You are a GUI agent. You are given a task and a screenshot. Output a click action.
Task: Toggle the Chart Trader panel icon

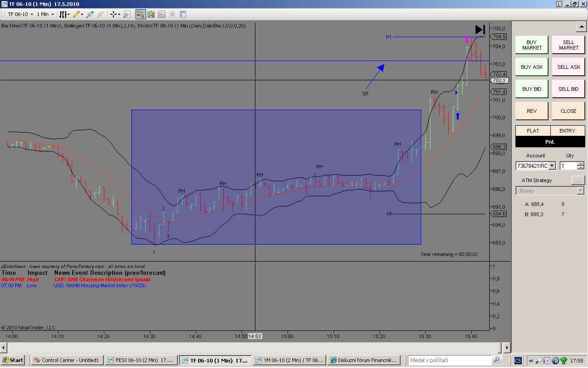click(141, 14)
